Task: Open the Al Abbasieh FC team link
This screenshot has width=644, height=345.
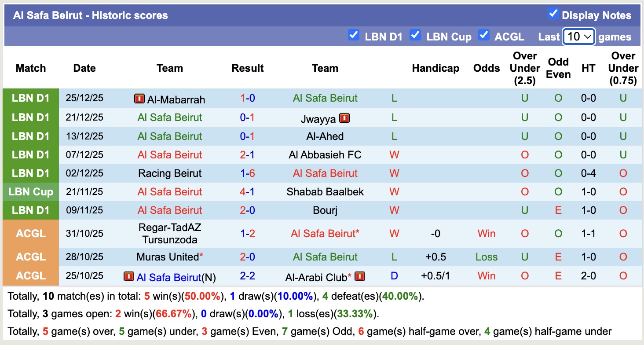Action: [325, 155]
